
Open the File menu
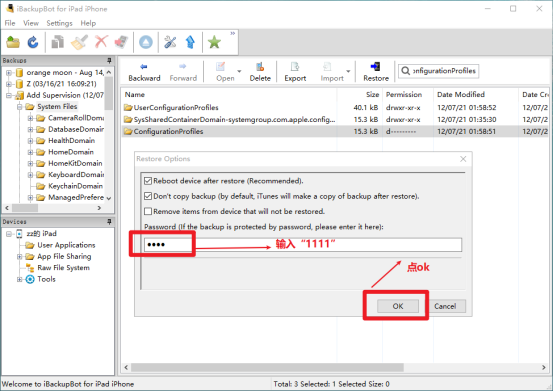10,23
